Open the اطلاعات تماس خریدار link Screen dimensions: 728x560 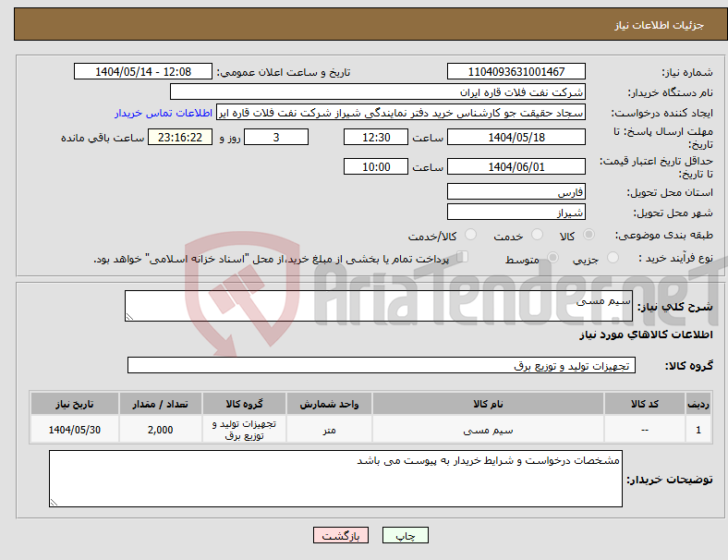(x=164, y=113)
